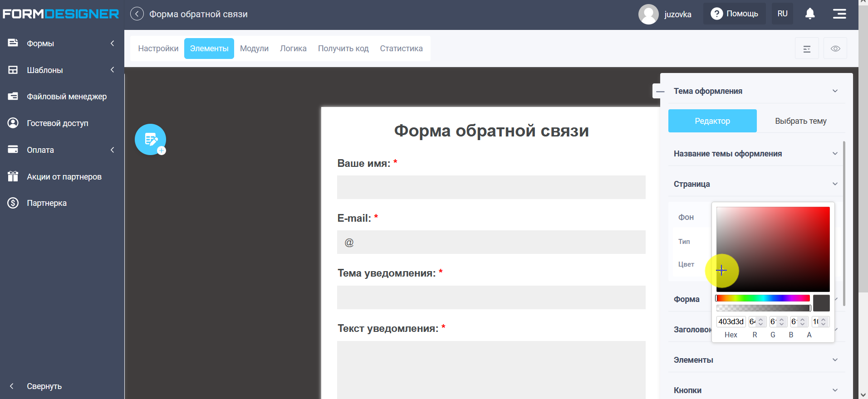Click the Шаблоны sidebar icon
Image resolution: width=868 pixels, height=399 pixels.
pyautogui.click(x=13, y=70)
